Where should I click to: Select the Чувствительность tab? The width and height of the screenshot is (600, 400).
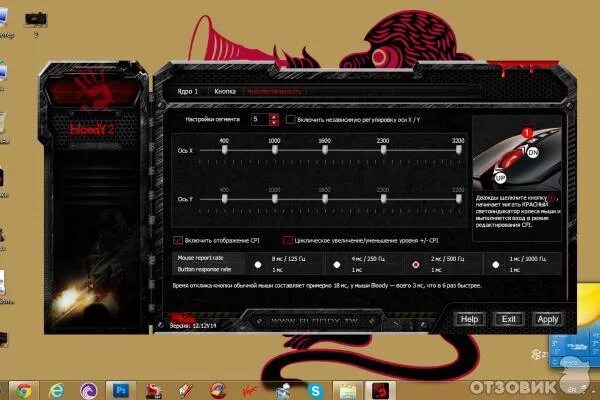tap(274, 91)
